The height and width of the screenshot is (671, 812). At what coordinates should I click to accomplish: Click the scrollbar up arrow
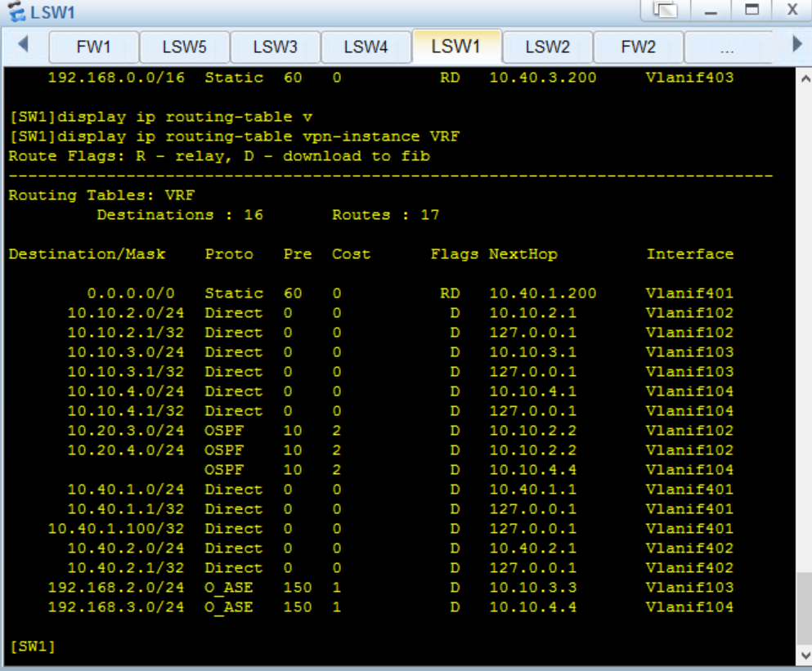pyautogui.click(x=805, y=79)
